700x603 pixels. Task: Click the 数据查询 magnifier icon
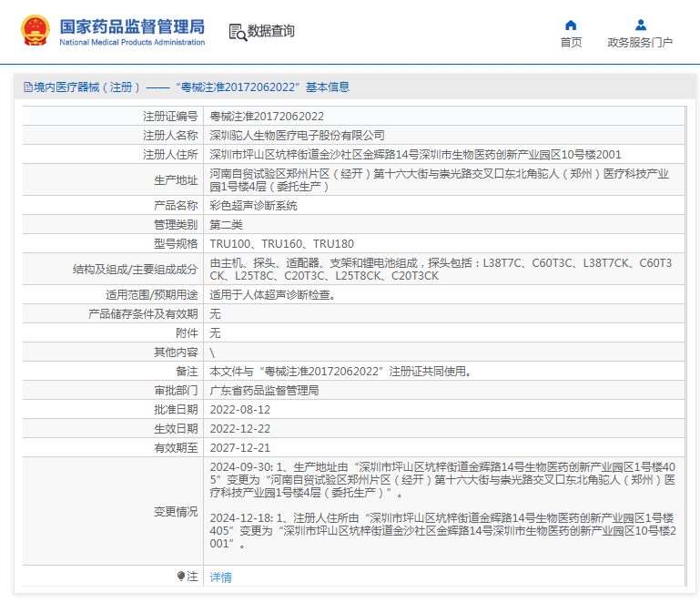(x=237, y=32)
